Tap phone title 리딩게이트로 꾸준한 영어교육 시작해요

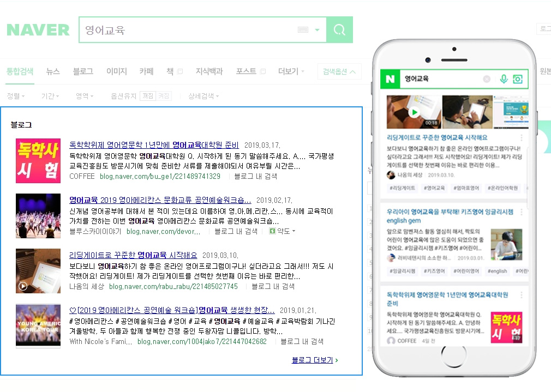437,137
